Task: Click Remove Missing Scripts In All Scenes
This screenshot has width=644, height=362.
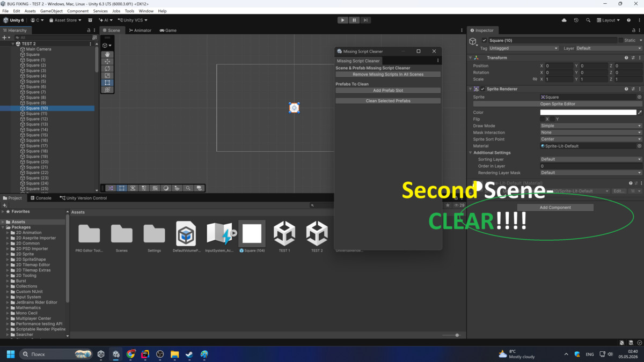Action: (388, 75)
